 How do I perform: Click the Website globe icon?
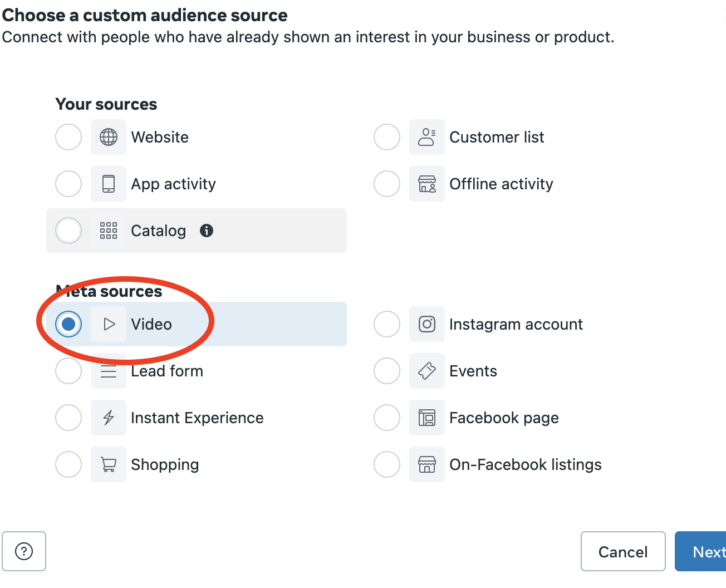[109, 137]
